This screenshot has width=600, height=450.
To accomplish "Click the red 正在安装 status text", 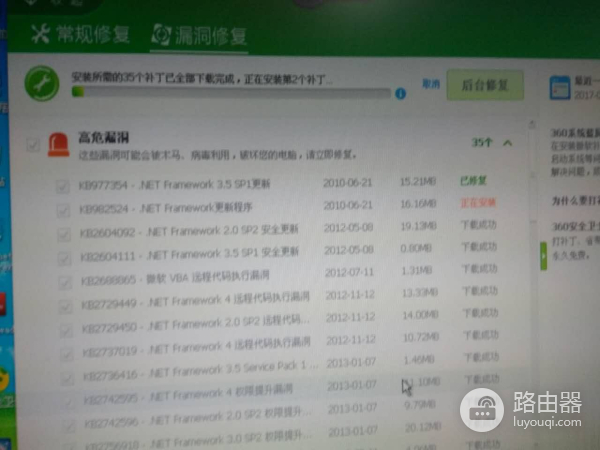I will click(478, 202).
